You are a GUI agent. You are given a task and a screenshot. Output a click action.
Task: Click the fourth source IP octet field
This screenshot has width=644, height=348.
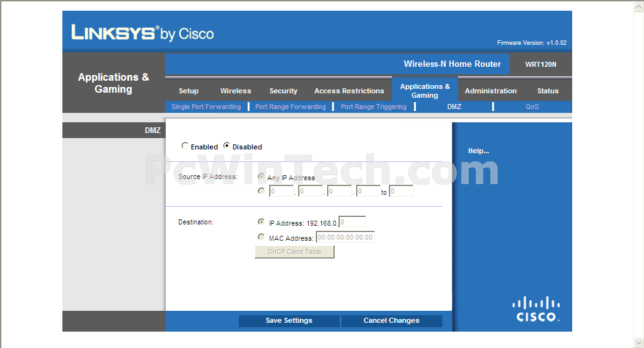[x=369, y=191]
